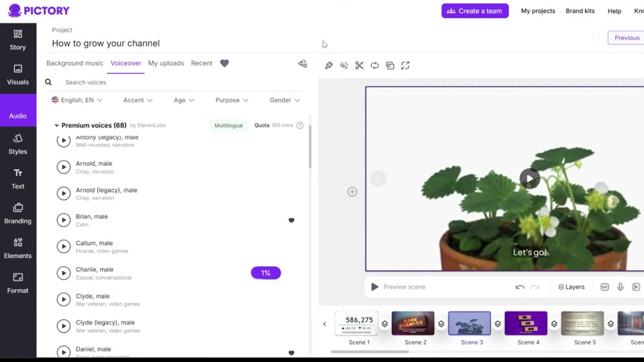This screenshot has width=644, height=362.
Task: Open transition layers icon after Scene 3
Action: point(498,324)
